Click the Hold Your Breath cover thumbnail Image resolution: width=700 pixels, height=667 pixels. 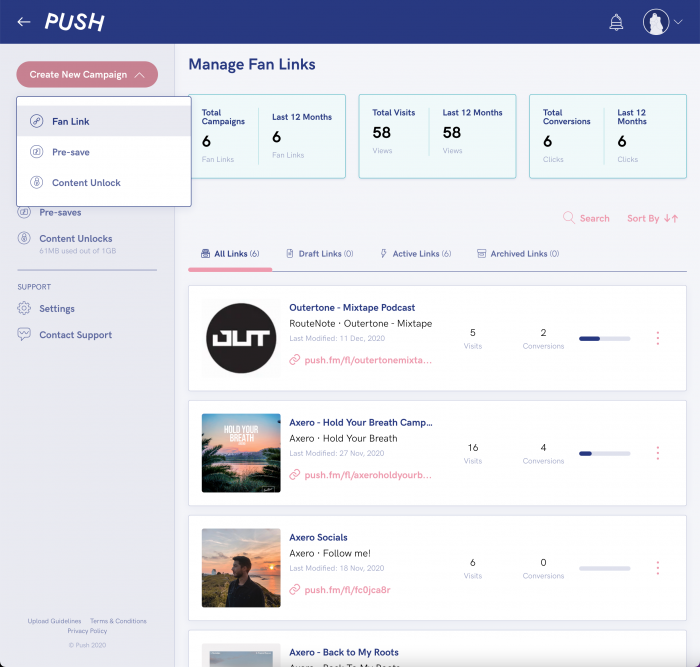point(241,453)
